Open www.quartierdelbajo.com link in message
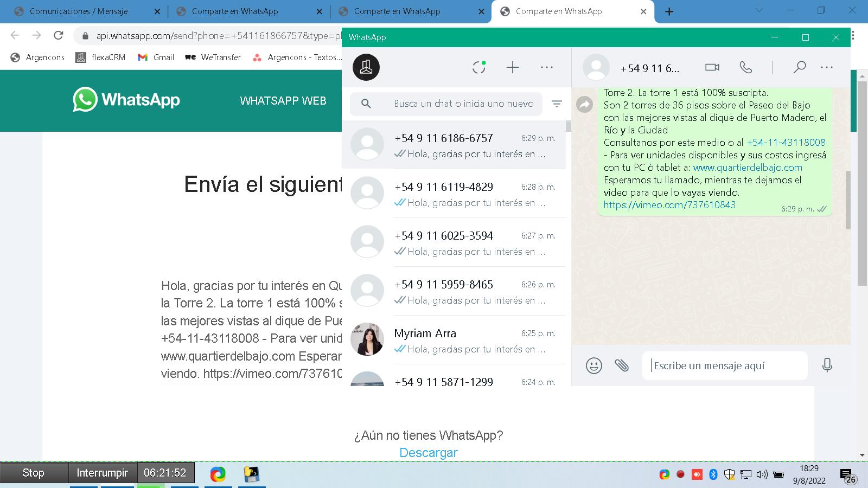 748,168
